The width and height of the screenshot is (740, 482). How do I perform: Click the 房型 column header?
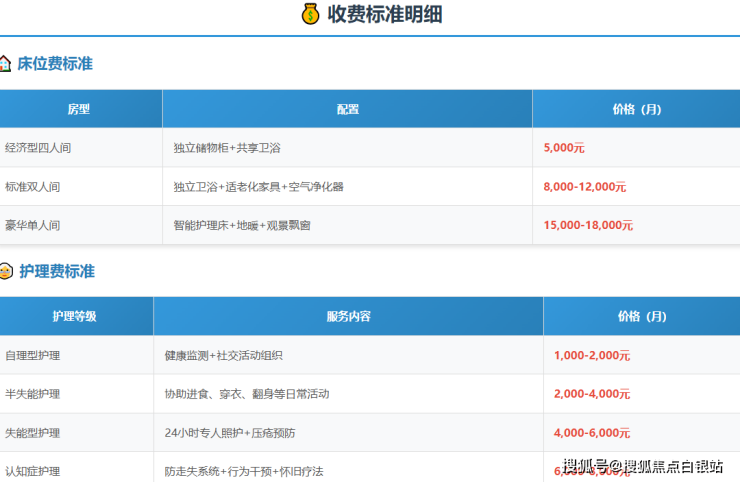pyautogui.click(x=79, y=109)
